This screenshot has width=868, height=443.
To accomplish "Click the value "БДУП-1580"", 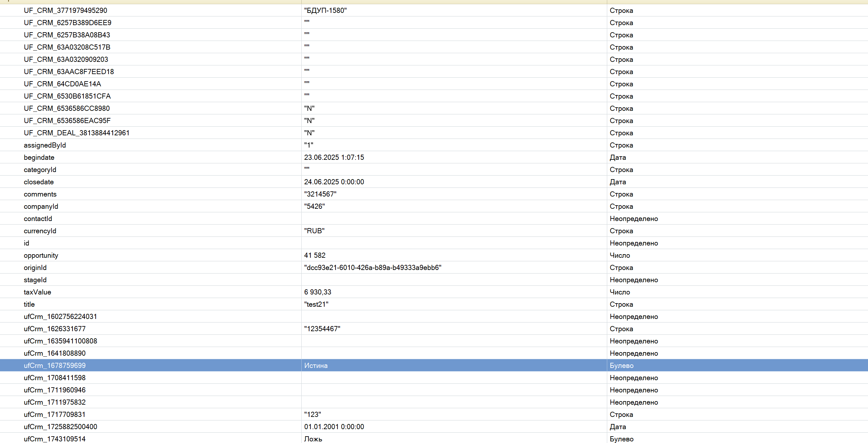I will [325, 10].
